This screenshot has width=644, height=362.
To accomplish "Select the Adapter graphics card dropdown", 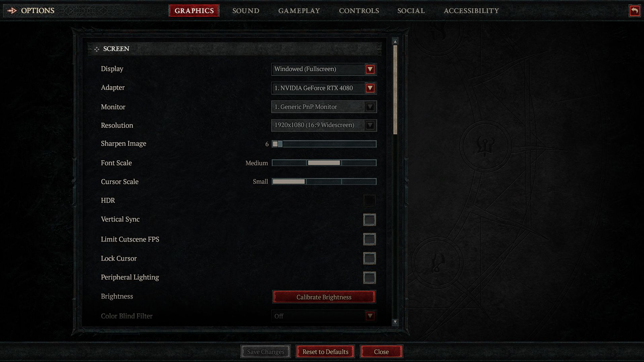I will 324,88.
